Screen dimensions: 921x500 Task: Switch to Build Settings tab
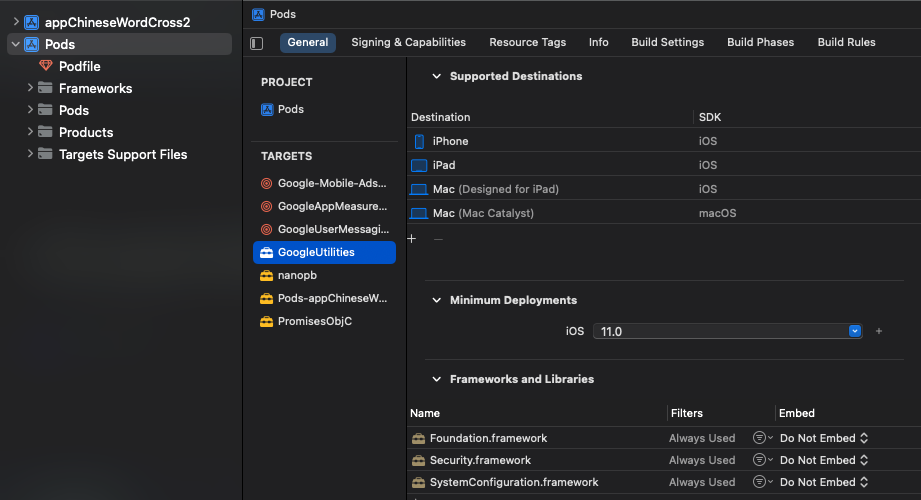(x=667, y=42)
